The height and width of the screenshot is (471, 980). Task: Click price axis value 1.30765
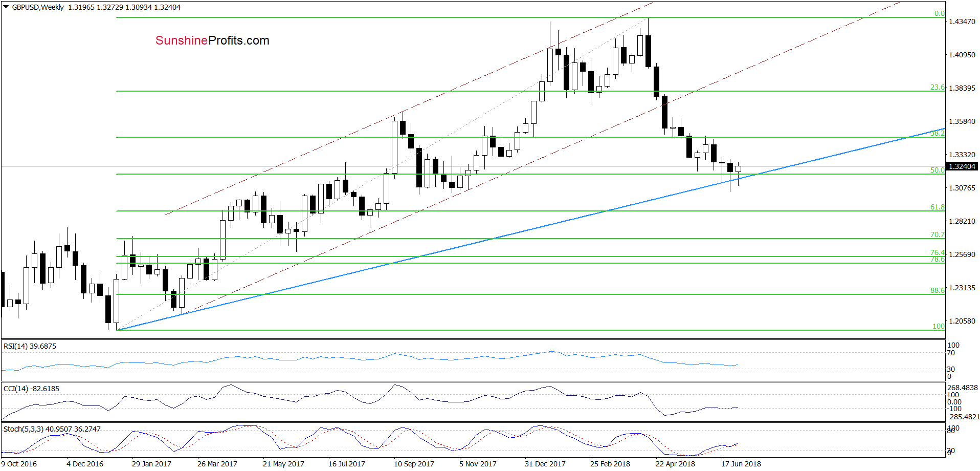[x=962, y=188]
